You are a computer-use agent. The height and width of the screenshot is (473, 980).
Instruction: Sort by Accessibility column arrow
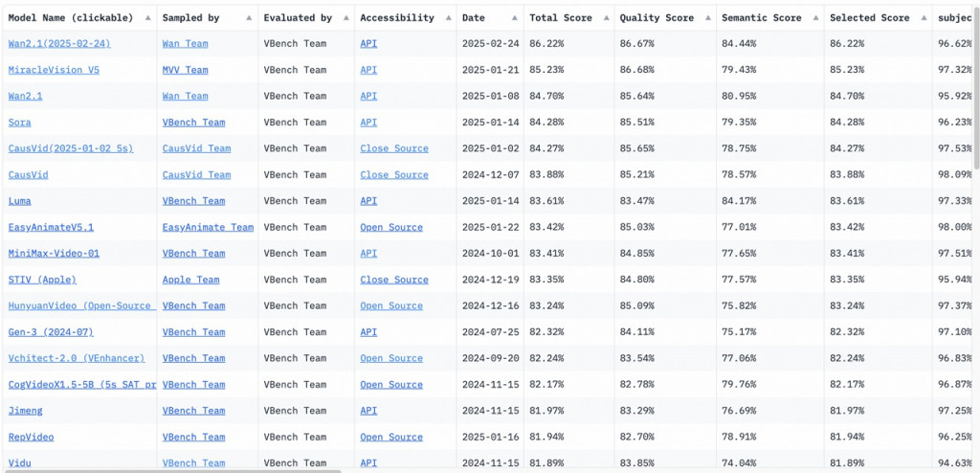point(448,18)
